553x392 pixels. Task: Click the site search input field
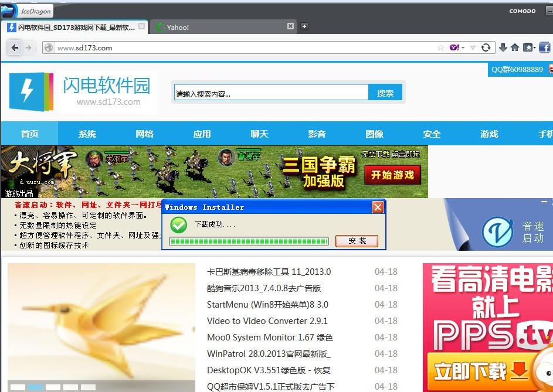click(271, 93)
